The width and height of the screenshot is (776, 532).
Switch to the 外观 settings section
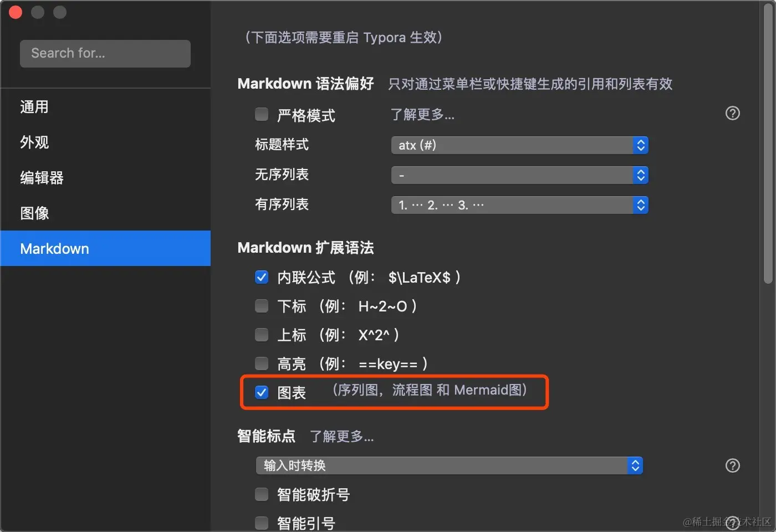pos(34,142)
